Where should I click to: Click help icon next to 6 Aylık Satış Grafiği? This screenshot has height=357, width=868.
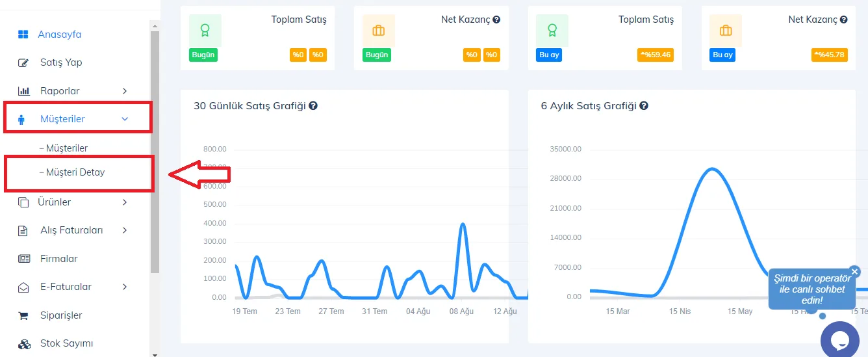pos(644,105)
